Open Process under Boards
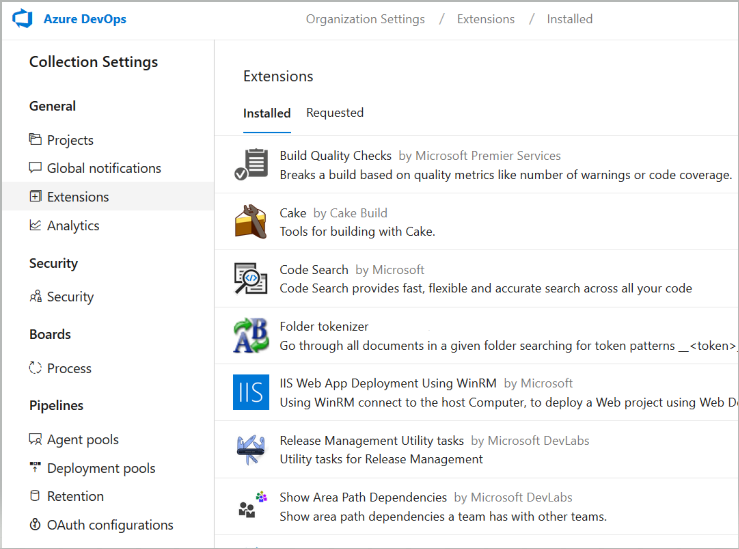This screenshot has height=549, width=739. [x=69, y=369]
